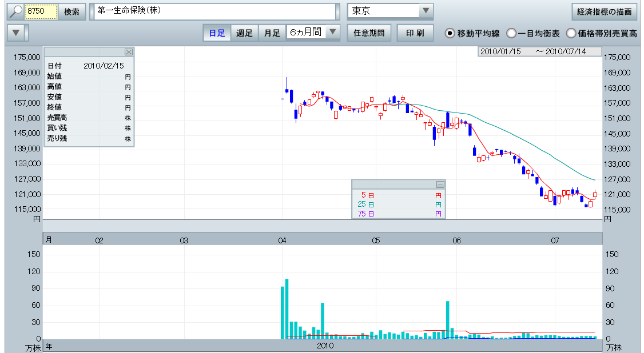Switch to 日足 daily chart

coord(217,33)
